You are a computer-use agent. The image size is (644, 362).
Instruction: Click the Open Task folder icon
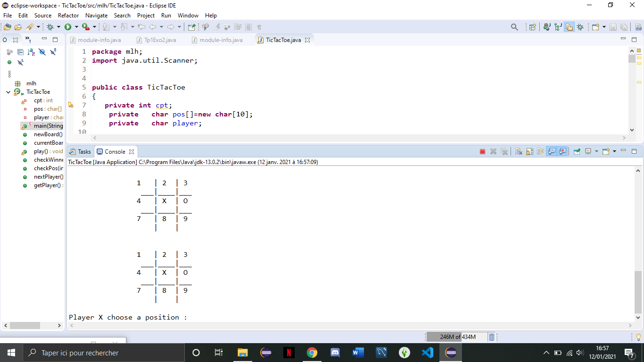17,27
